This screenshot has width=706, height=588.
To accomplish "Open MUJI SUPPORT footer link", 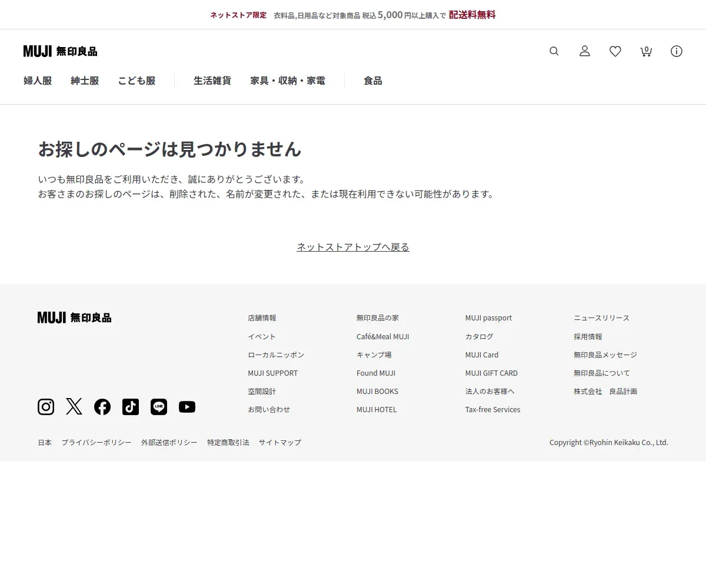I will pyautogui.click(x=273, y=373).
